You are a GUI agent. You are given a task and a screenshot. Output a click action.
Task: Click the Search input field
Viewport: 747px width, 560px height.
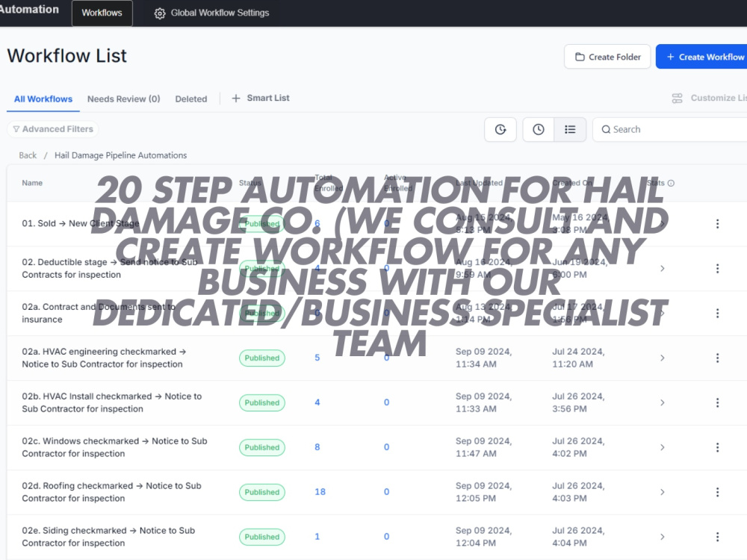pos(670,129)
